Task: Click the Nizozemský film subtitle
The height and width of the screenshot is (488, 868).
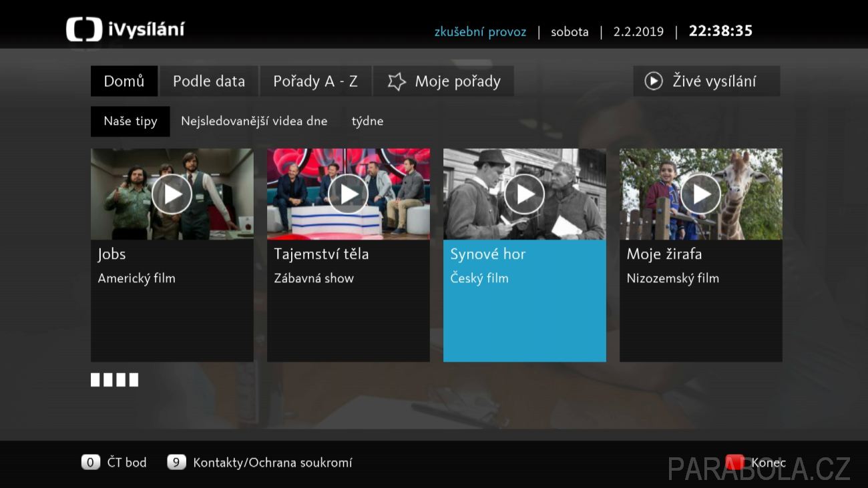Action: click(673, 278)
